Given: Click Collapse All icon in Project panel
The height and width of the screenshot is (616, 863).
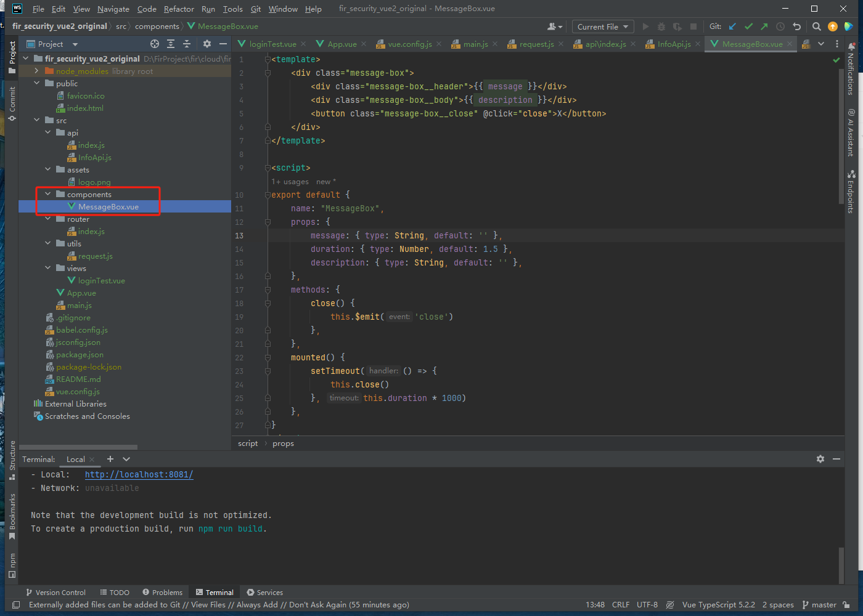Looking at the screenshot, I should coord(187,44).
